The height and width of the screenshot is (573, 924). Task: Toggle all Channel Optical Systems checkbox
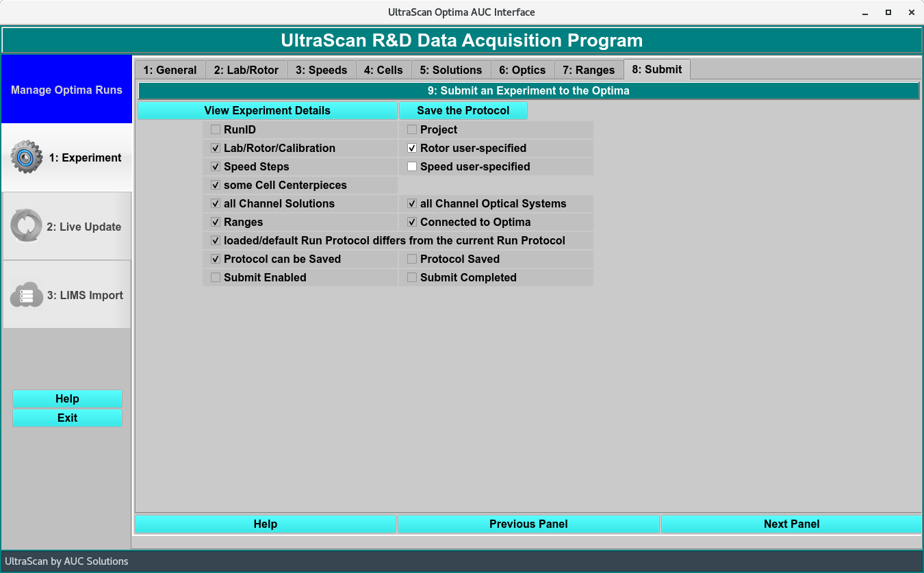412,203
